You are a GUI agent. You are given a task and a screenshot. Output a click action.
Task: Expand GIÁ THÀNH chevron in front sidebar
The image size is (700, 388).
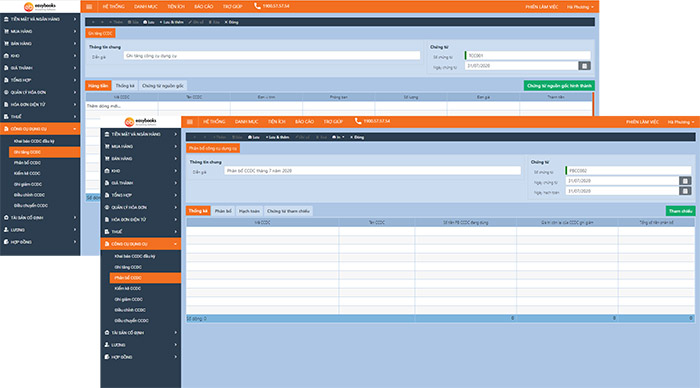point(175,183)
